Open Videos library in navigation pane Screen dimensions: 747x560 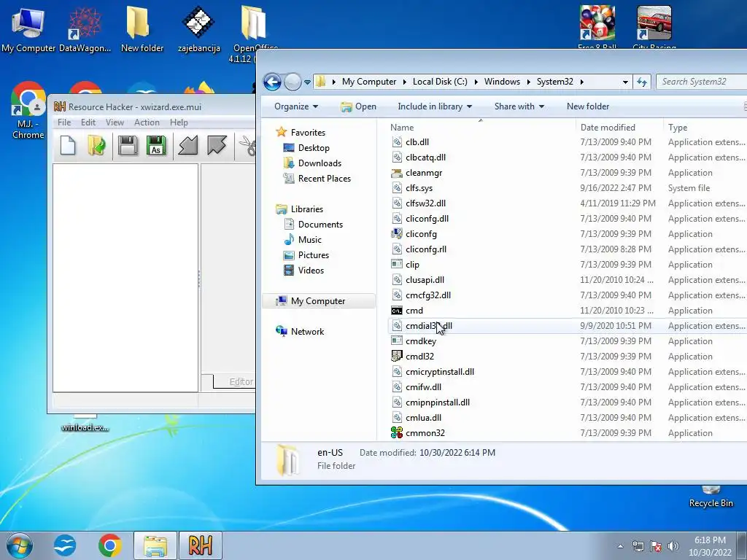pos(311,270)
